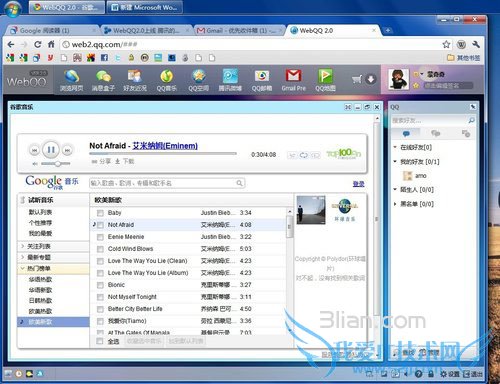Click the lock icon in WebQQ bottom bar
Viewport: 500px width, 384px height.
click(431, 374)
